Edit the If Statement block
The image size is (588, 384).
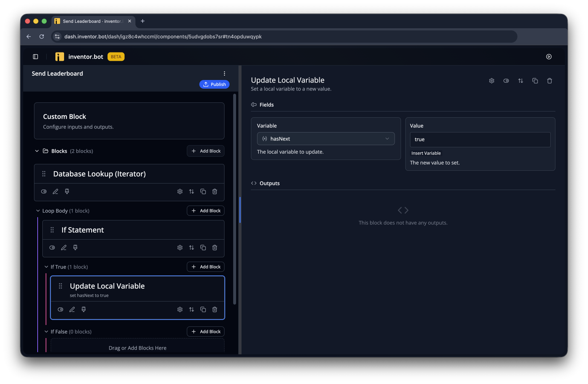pyautogui.click(x=64, y=248)
